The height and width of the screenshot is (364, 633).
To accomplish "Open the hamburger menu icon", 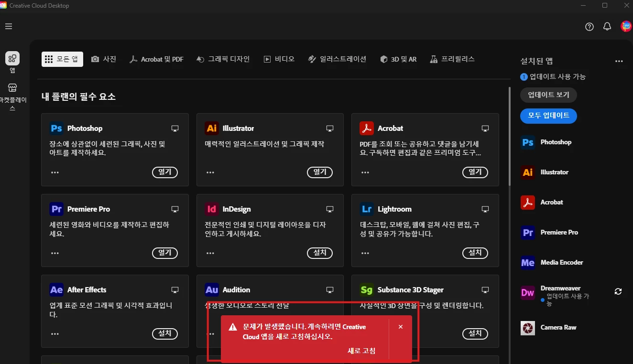I will tap(9, 26).
